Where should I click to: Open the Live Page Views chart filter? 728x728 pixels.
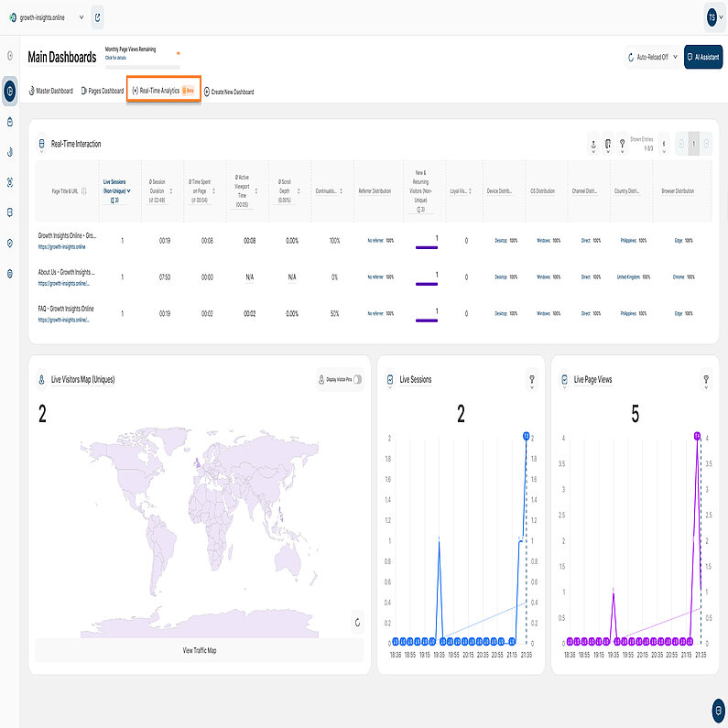706,380
